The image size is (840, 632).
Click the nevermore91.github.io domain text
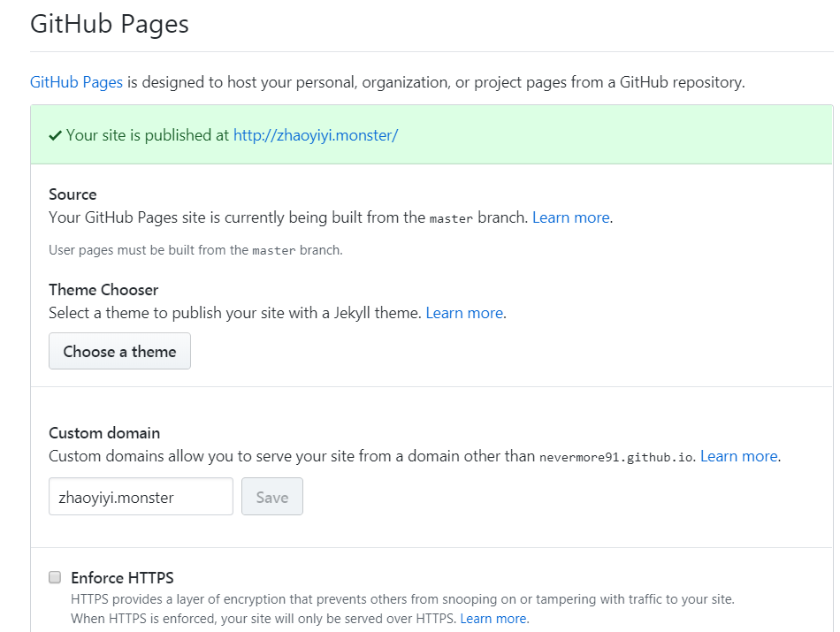(x=616, y=457)
